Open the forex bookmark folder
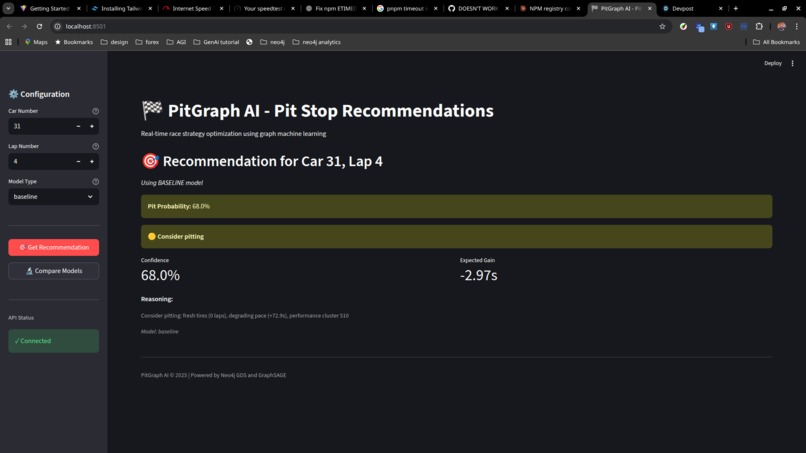Viewport: 806px width, 453px height. [147, 42]
